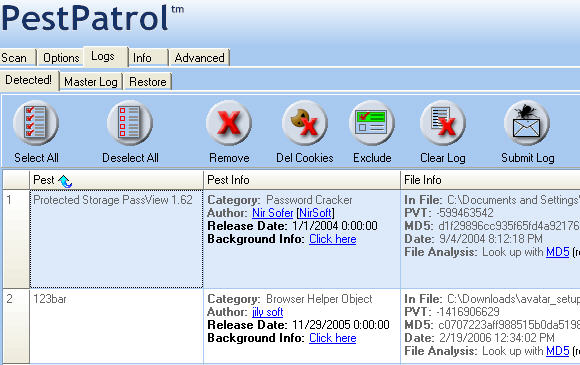Select the '123bar' pest cell
The image size is (580, 365).
coord(117,327)
